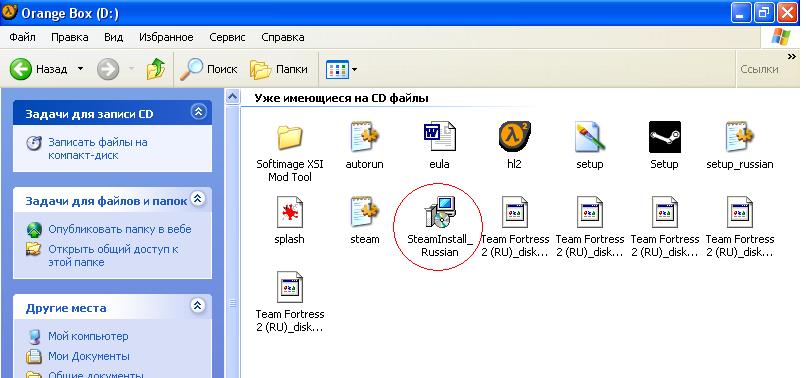Click the Forward arrow icon

(x=108, y=69)
